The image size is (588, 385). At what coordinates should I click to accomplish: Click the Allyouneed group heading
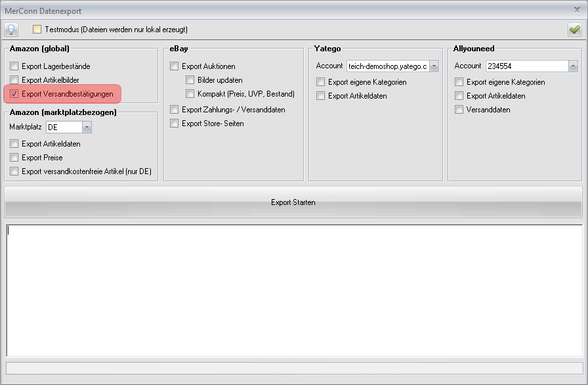474,49
